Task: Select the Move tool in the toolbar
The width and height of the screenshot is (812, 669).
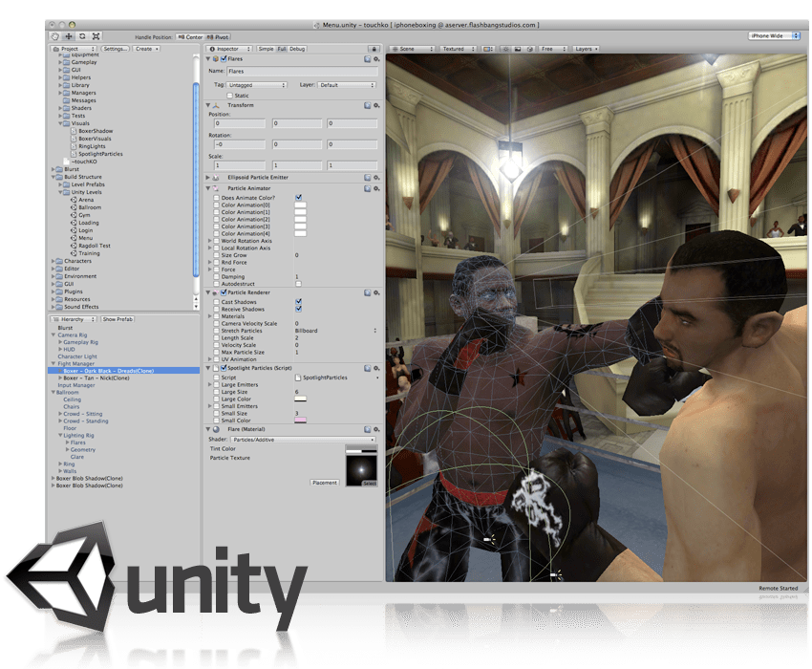Action: [70, 35]
